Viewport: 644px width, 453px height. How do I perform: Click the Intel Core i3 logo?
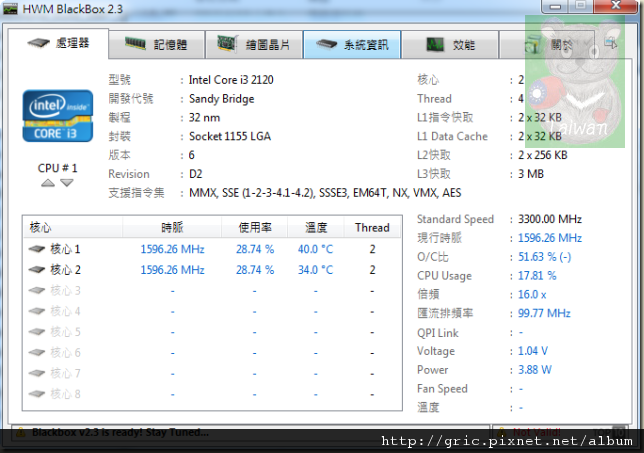click(58, 116)
